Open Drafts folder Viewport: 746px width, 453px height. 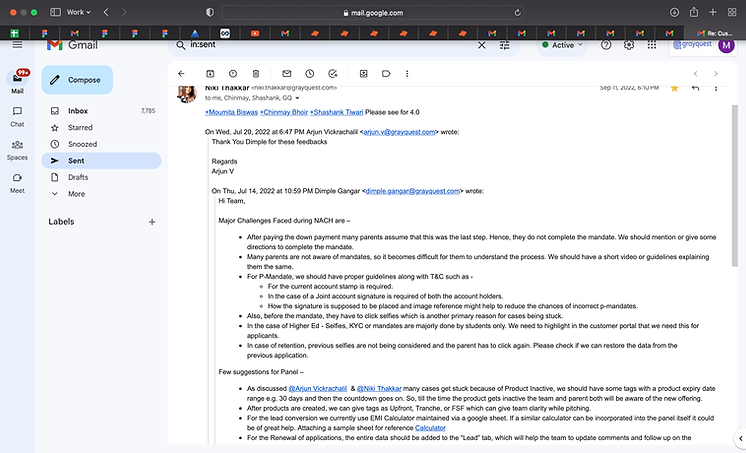(101, 177)
